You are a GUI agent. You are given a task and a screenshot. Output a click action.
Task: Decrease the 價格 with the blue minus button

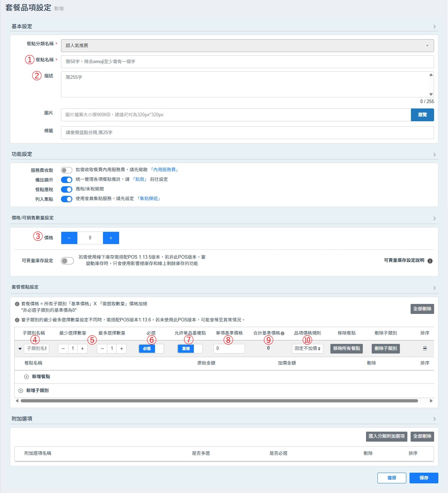pos(69,238)
